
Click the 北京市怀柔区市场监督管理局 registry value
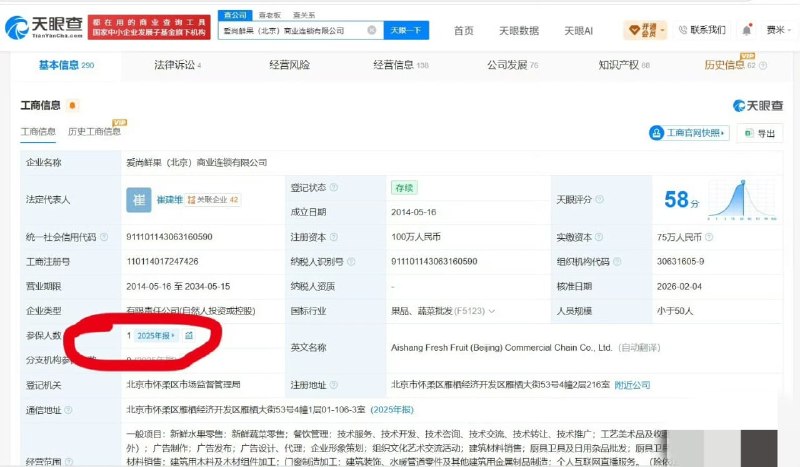pyautogui.click(x=183, y=385)
